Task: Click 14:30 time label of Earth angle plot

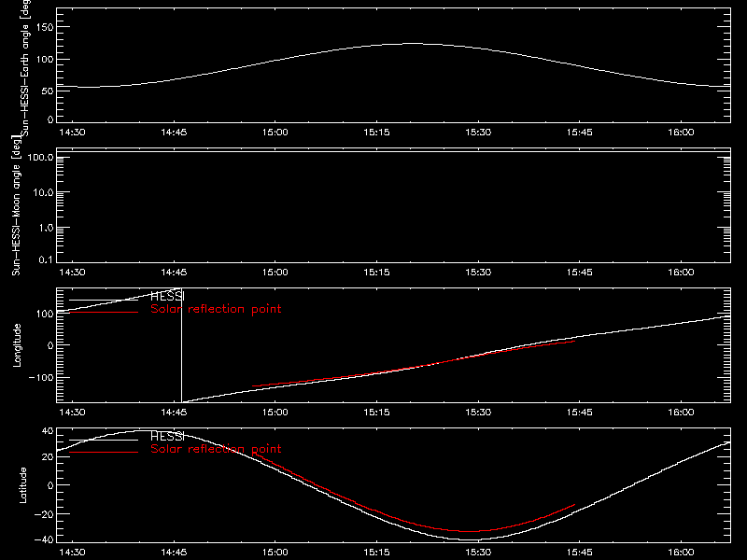Action: coord(72,133)
